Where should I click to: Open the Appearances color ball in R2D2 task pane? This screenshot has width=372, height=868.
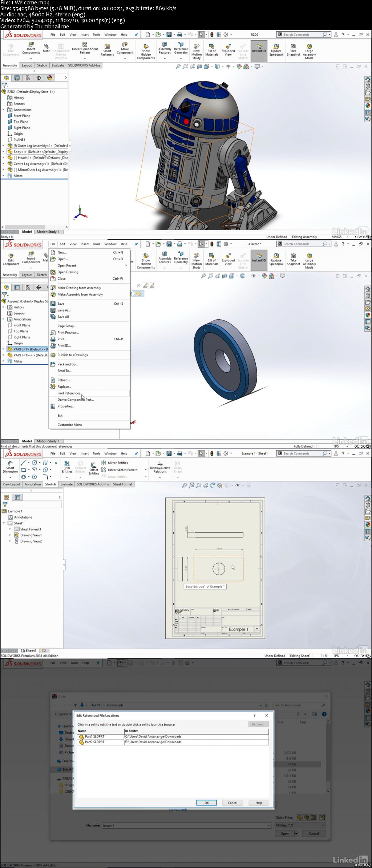(368, 105)
